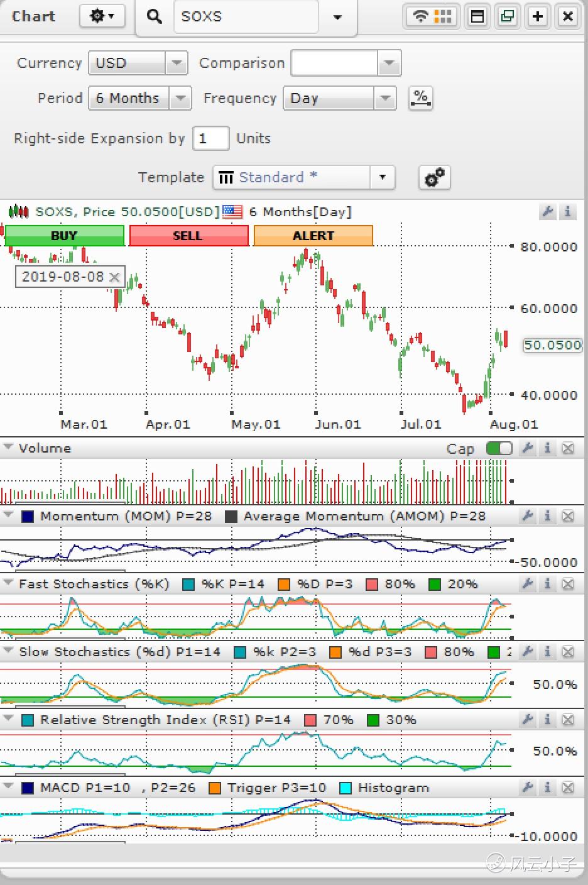
Task: Open Volume panel wrench settings
Action: 528,448
